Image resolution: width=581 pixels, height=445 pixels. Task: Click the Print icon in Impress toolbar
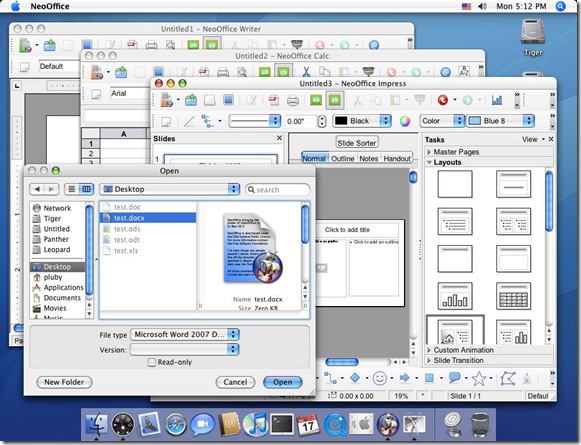point(293,100)
